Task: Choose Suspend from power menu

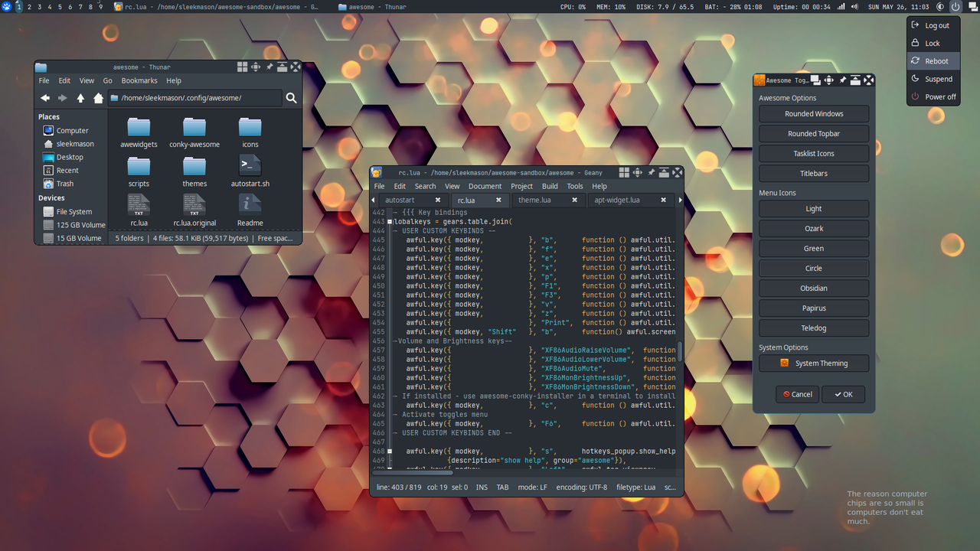Action: click(933, 79)
